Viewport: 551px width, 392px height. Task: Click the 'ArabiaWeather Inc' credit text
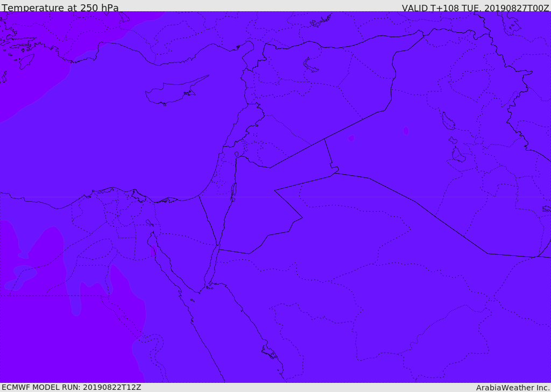pyautogui.click(x=513, y=388)
